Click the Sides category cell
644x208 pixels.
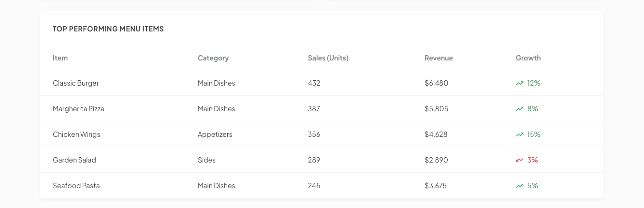[x=206, y=160]
